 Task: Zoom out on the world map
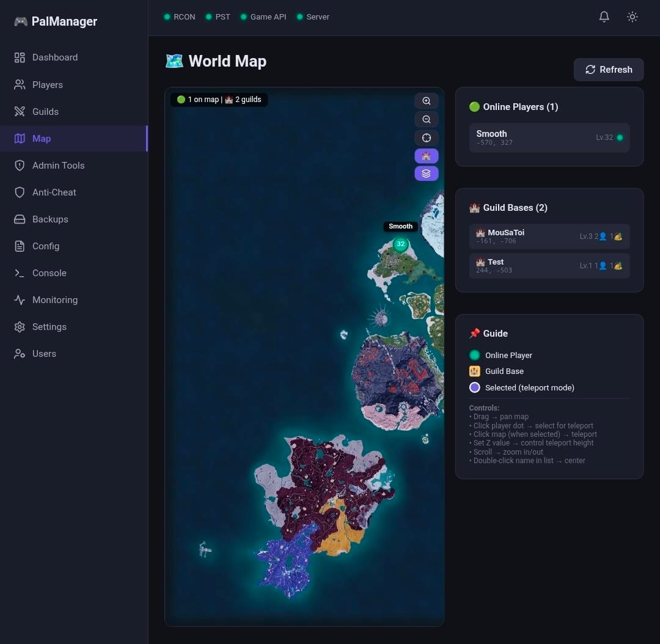(427, 120)
